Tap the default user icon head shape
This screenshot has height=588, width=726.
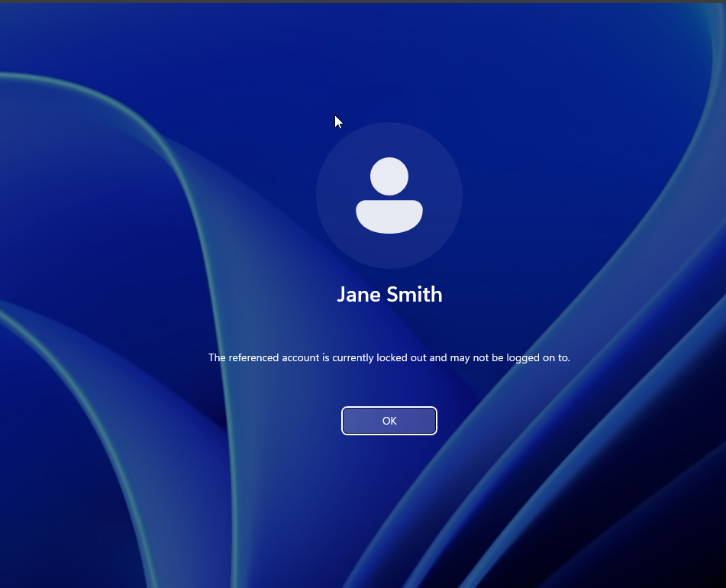(x=389, y=177)
